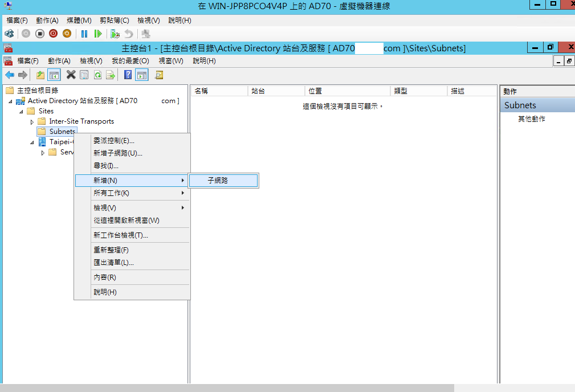Screen dimensions: 575x392
Task: Open the 檢視(V) submenu in the context menu
Action: 132,208
